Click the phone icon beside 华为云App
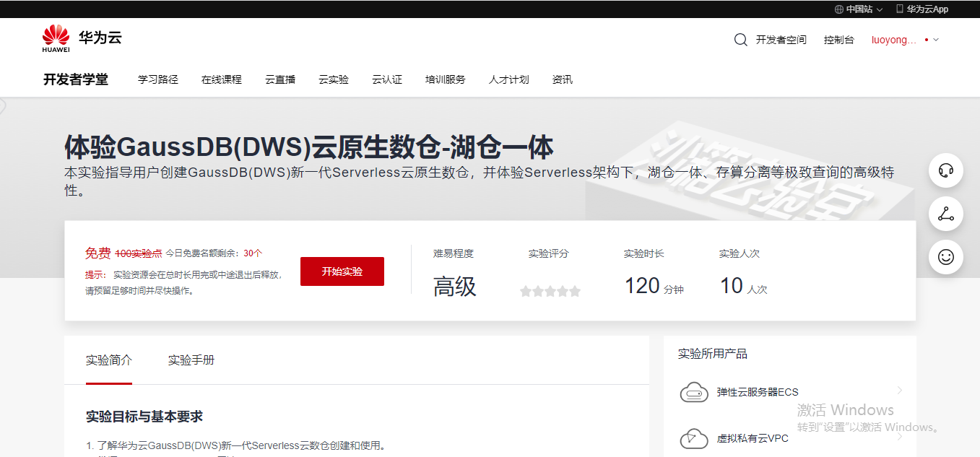The width and height of the screenshot is (980, 457). [x=900, y=9]
